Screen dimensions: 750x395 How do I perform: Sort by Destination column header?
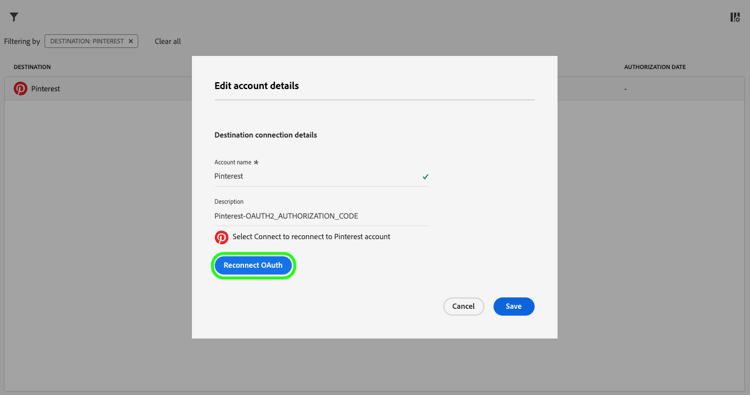[32, 67]
